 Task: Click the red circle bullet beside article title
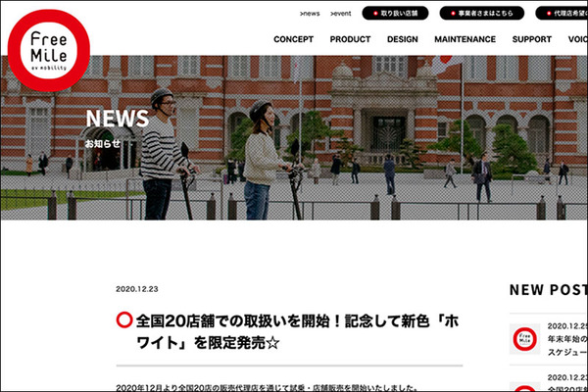pos(124,320)
